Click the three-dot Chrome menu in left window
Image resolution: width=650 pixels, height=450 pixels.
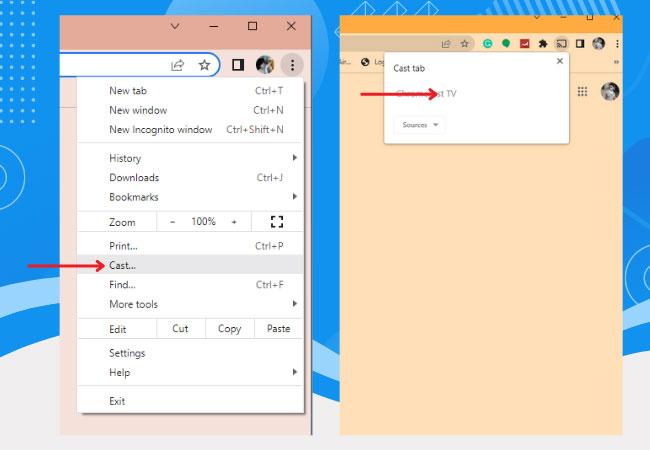(x=291, y=65)
